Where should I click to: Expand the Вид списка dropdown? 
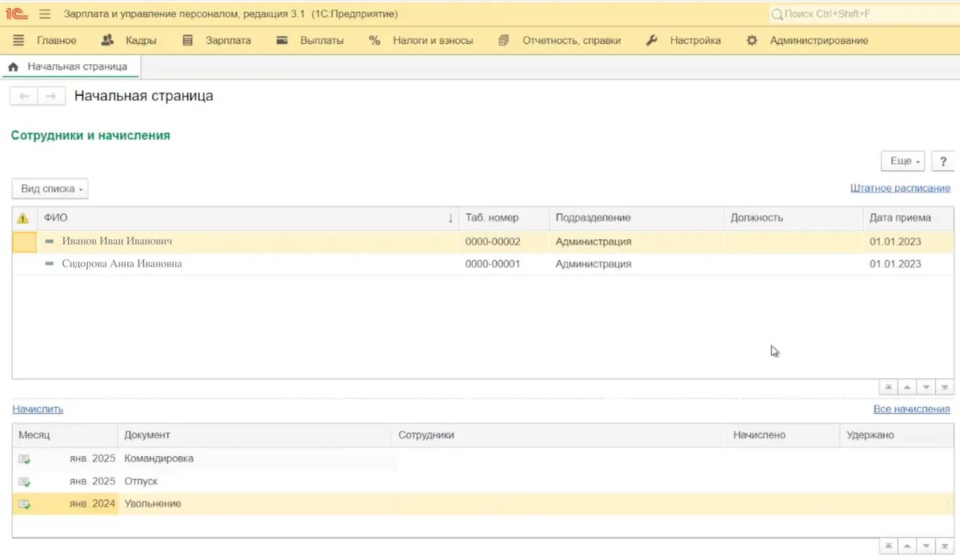point(50,189)
